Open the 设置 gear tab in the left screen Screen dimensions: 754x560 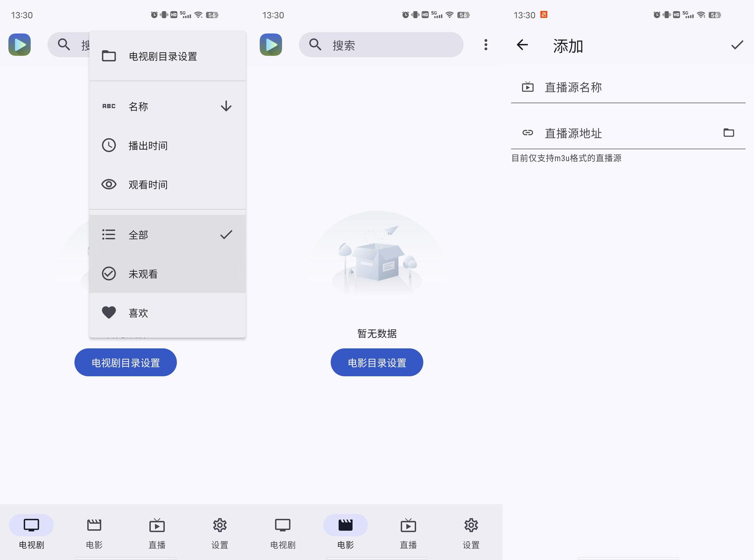point(220,533)
